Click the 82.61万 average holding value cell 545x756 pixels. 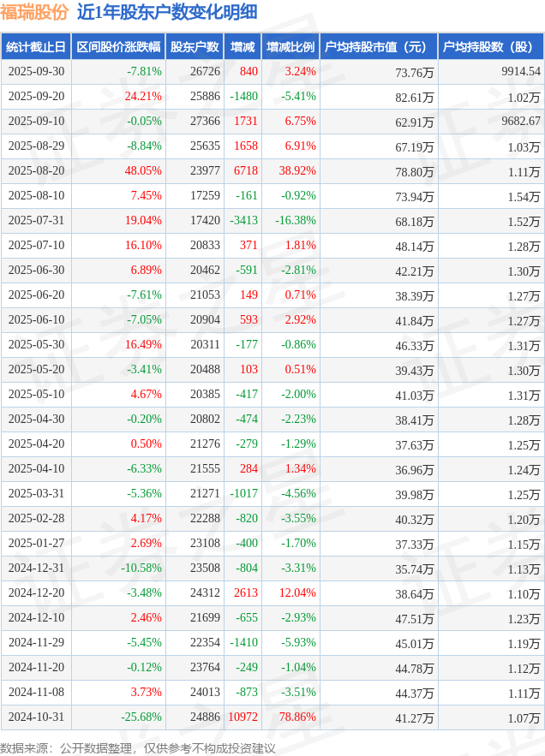414,97
